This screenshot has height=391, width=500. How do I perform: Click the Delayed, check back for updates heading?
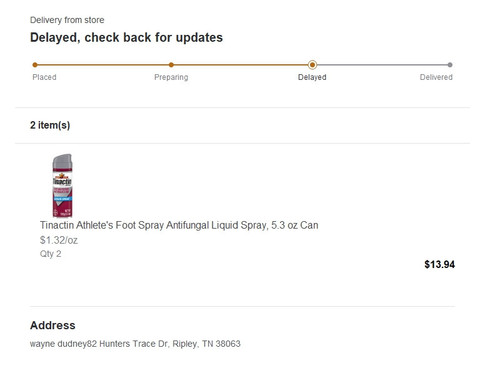click(126, 38)
